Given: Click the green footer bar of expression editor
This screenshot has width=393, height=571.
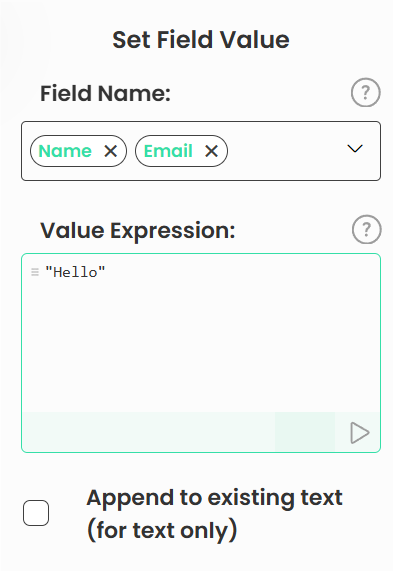Looking at the screenshot, I should (x=149, y=432).
